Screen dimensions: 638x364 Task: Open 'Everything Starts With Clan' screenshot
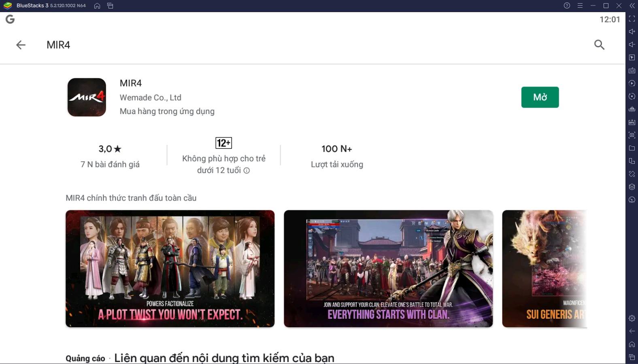coord(388,269)
